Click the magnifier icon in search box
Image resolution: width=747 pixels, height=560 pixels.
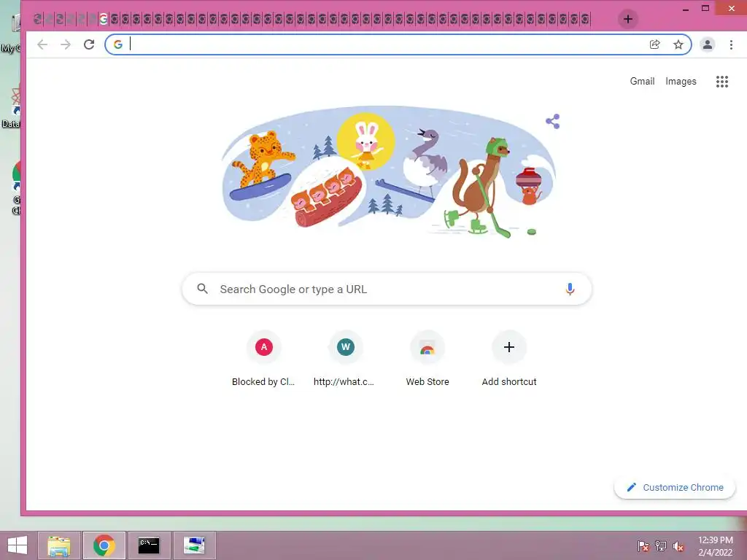[x=203, y=289]
